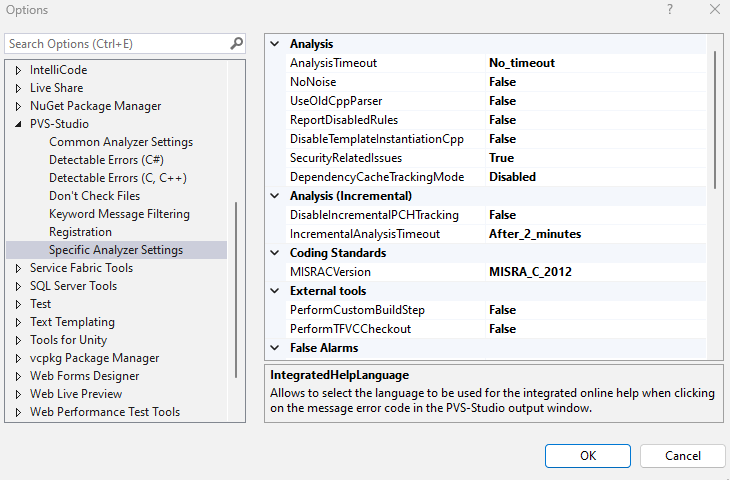Select Common Analyzer Settings page
Viewport: 730px width, 480px height.
click(121, 142)
